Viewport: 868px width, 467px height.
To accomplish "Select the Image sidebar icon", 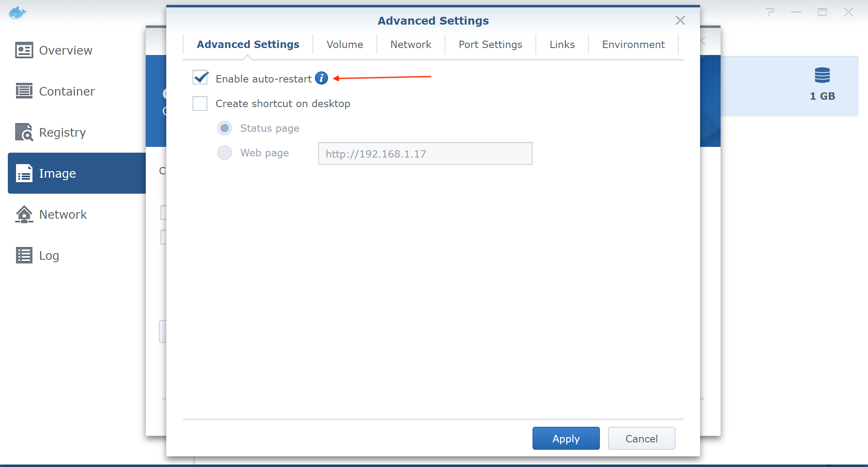I will pos(24,173).
